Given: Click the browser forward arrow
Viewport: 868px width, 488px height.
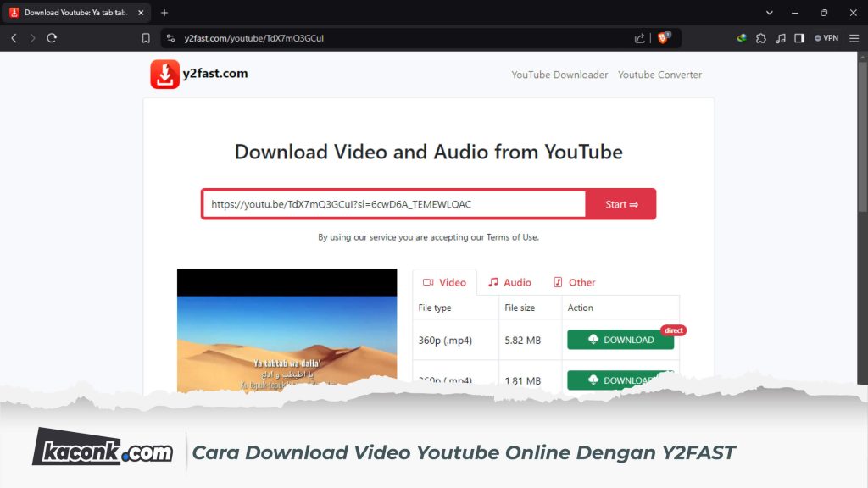Looking at the screenshot, I should coord(33,38).
